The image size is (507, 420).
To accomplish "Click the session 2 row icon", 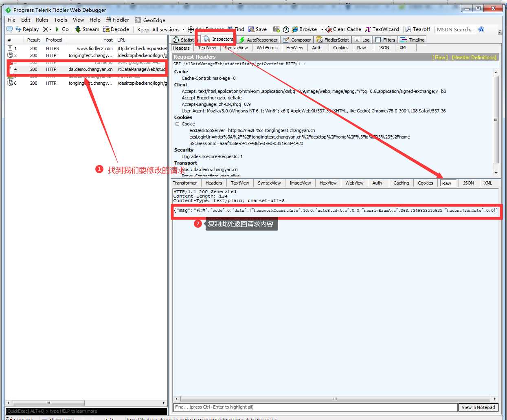I will (x=10, y=55).
